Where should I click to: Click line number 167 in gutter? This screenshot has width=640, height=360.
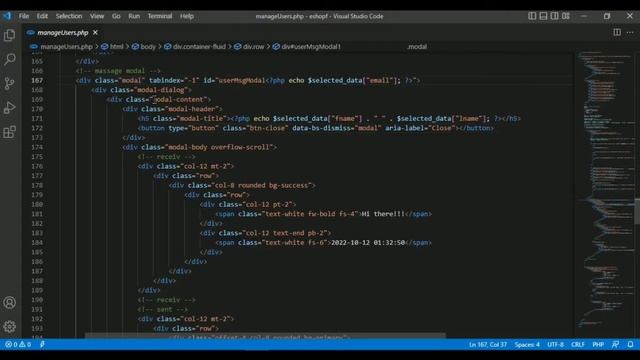pyautogui.click(x=37, y=80)
